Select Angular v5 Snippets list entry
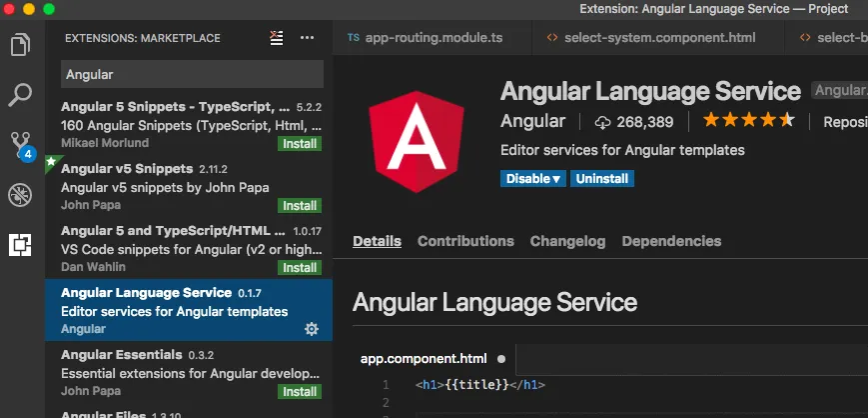Viewport: 868px width, 418px height. click(x=189, y=186)
